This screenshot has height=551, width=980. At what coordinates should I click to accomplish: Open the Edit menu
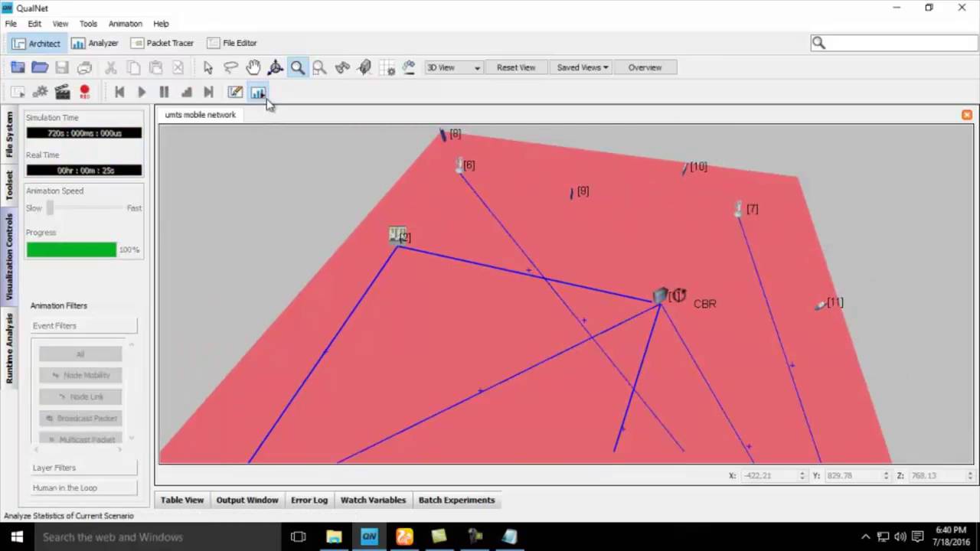(x=34, y=24)
